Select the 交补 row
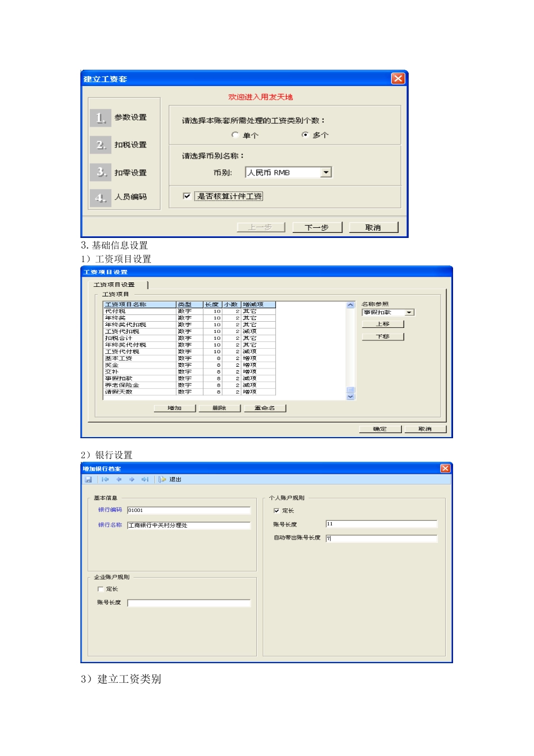 (189, 372)
